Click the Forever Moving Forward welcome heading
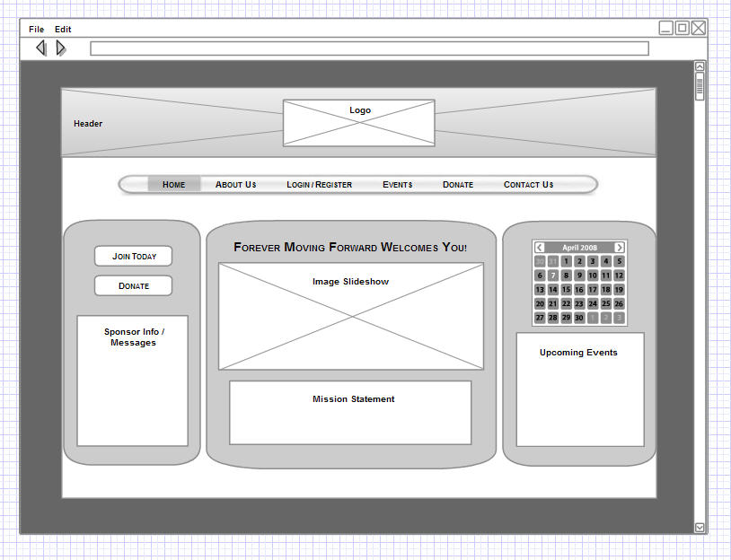The height and width of the screenshot is (560, 731). [350, 247]
